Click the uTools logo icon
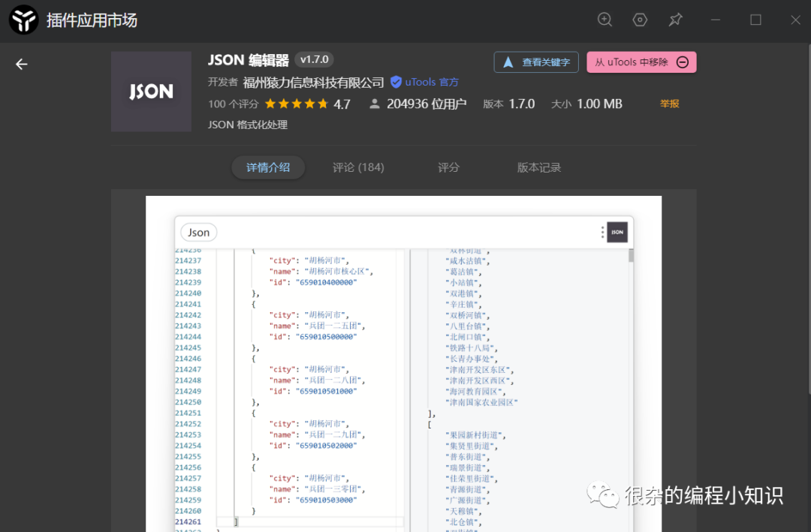The height and width of the screenshot is (532, 811). coord(23,20)
